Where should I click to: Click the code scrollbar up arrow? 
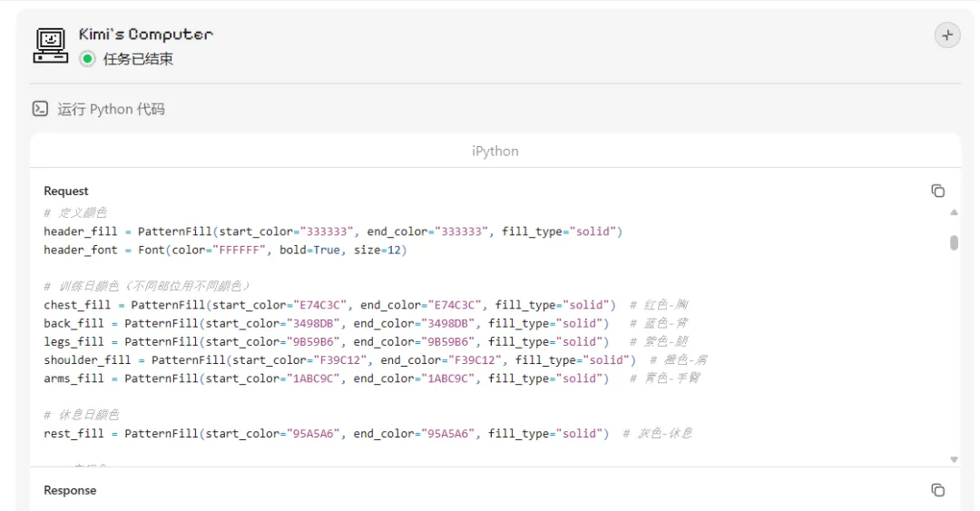954,212
